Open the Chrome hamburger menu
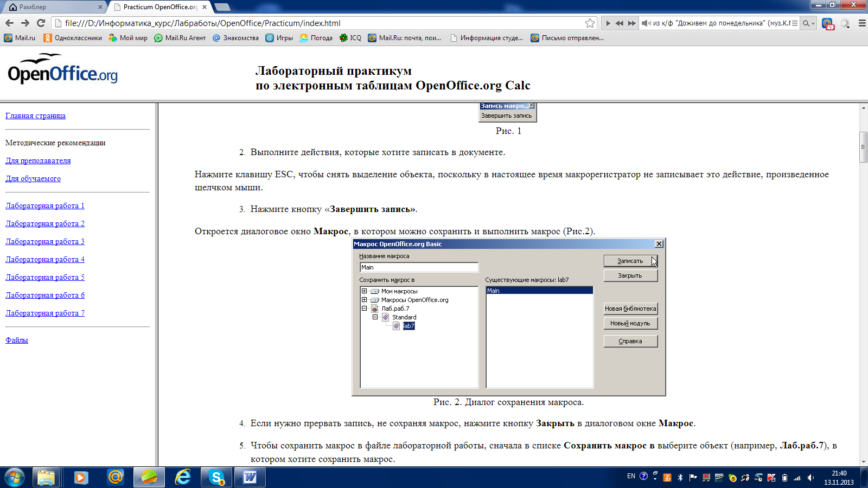The image size is (868, 488). [x=861, y=23]
